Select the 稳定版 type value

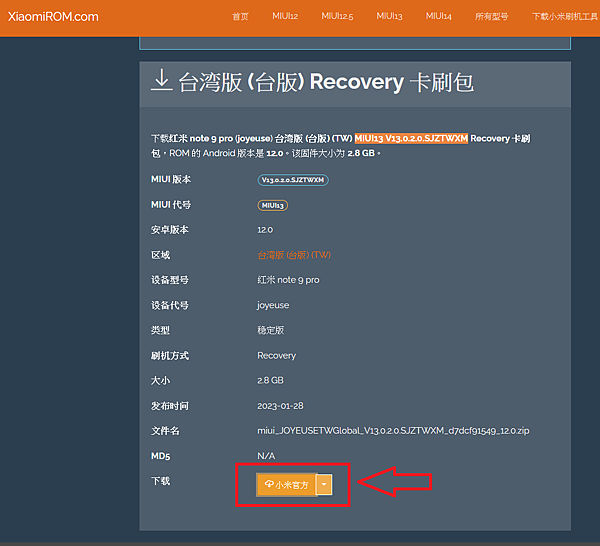pos(271,330)
